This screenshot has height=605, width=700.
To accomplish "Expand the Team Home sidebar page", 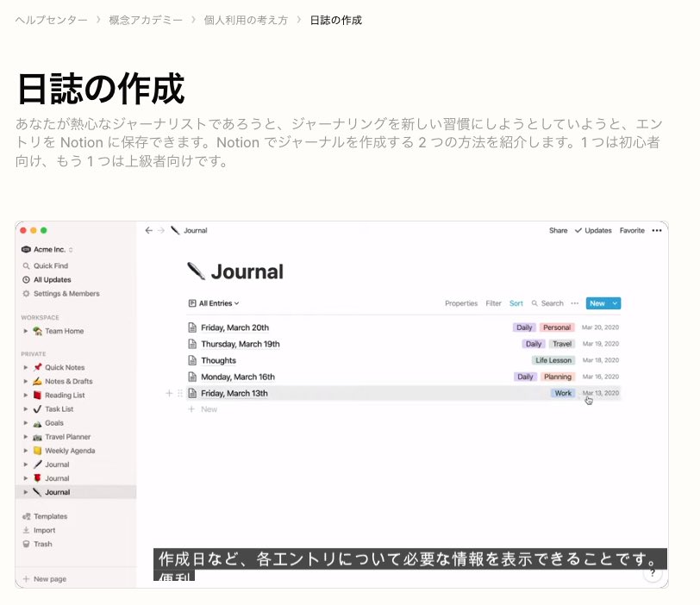I will (26, 331).
